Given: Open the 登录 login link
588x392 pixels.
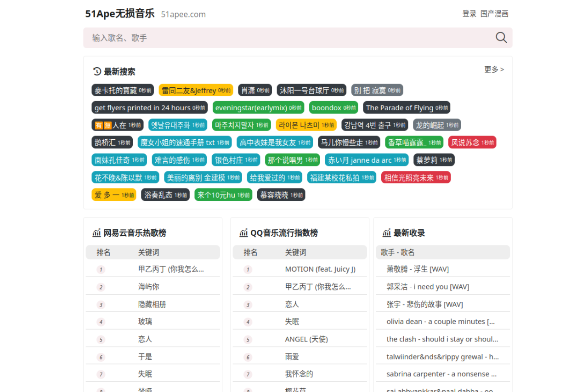Looking at the screenshot, I should pos(469,14).
